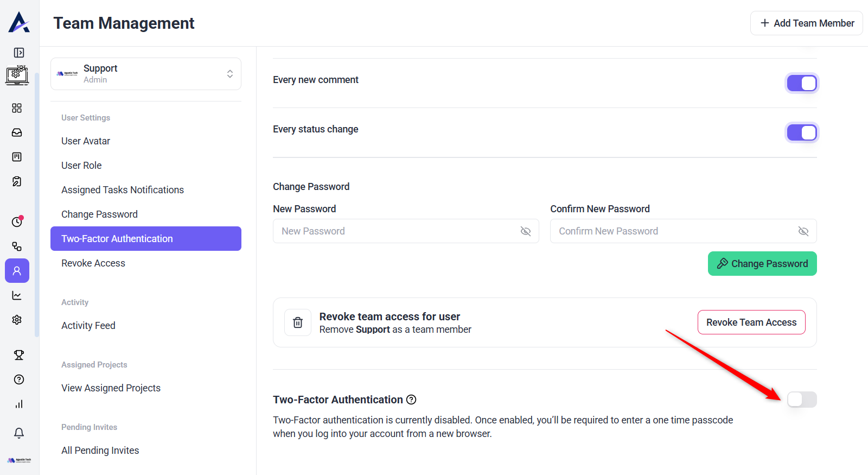The image size is (868, 475).
Task: Click the help icon beside Two-Factor Authentication heading
Action: click(411, 400)
